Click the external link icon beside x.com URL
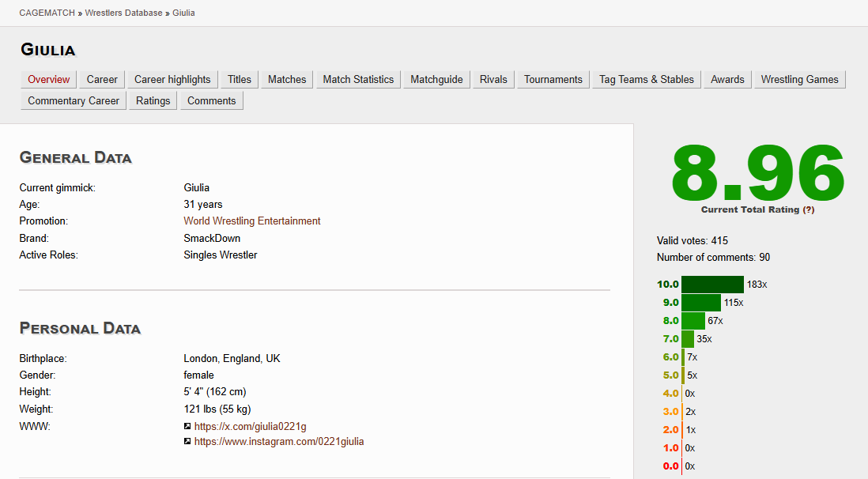The height and width of the screenshot is (479, 868). (187, 427)
